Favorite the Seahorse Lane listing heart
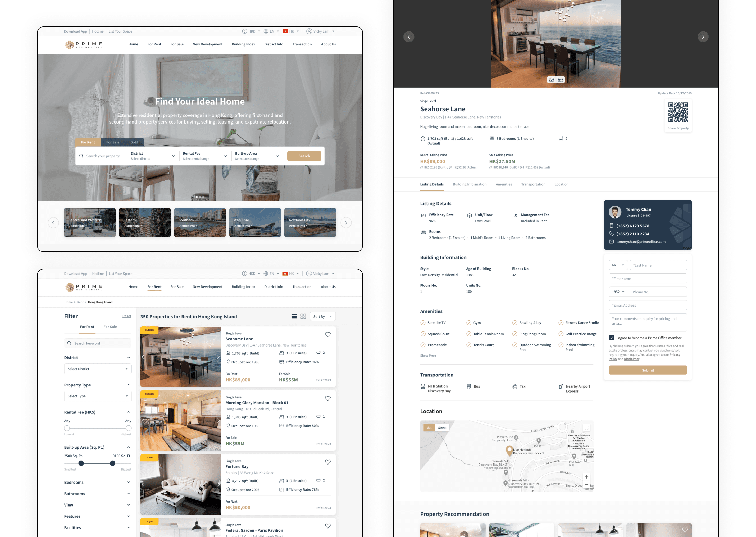This screenshot has height=537, width=756. click(327, 334)
